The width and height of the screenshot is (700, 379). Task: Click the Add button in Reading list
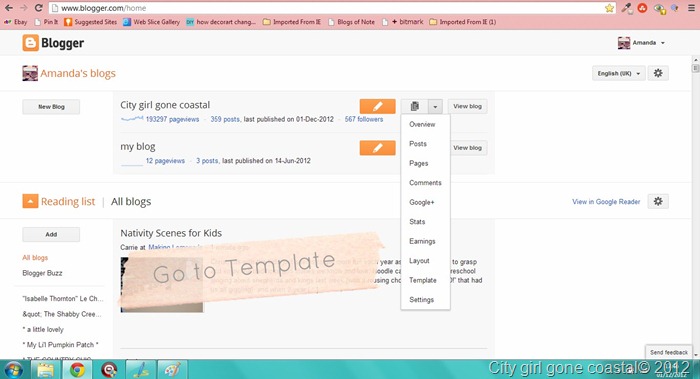[x=51, y=234]
